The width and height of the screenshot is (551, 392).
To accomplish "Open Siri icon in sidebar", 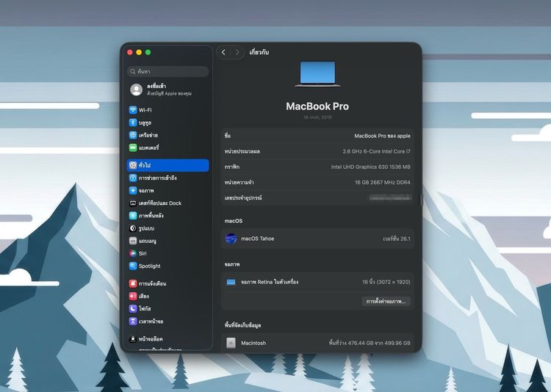I will pyautogui.click(x=133, y=253).
